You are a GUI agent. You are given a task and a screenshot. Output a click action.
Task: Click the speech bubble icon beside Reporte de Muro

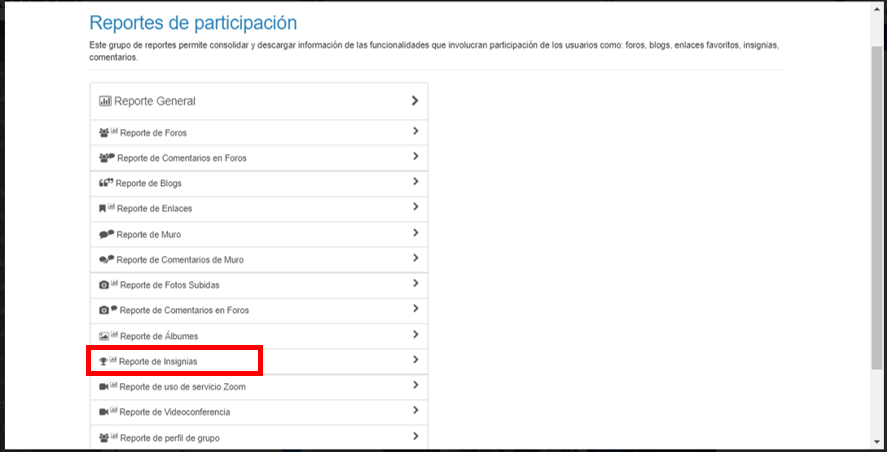[x=107, y=234]
